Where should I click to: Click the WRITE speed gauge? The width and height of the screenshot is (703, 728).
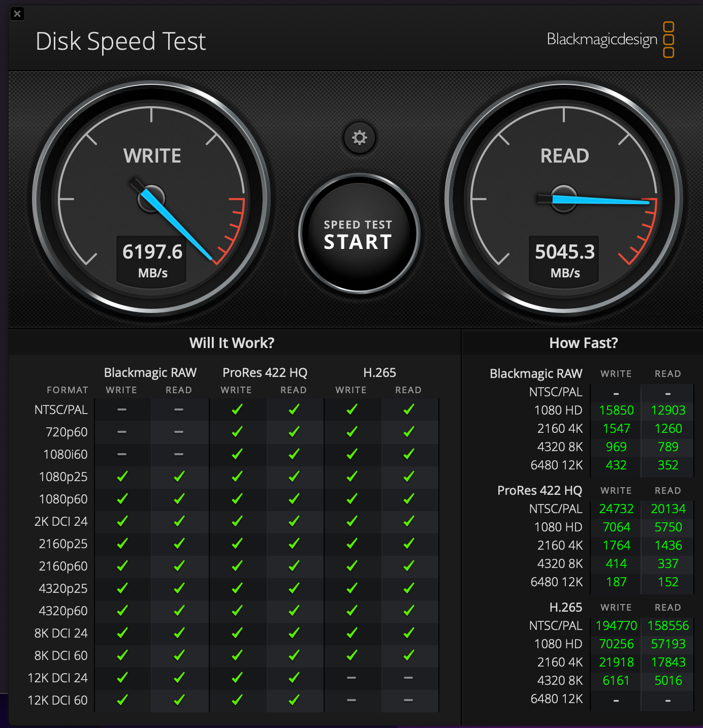click(151, 198)
